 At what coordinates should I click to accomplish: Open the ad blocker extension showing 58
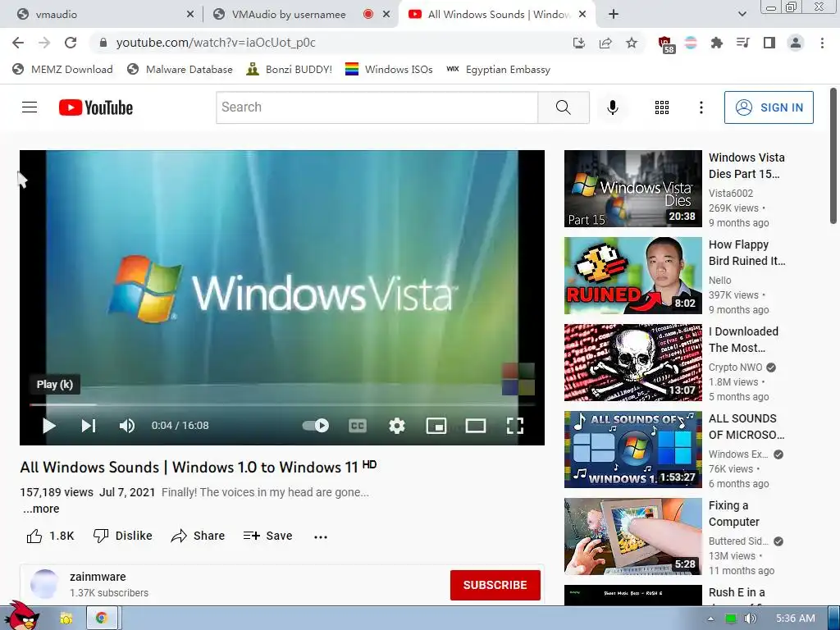[x=666, y=43]
